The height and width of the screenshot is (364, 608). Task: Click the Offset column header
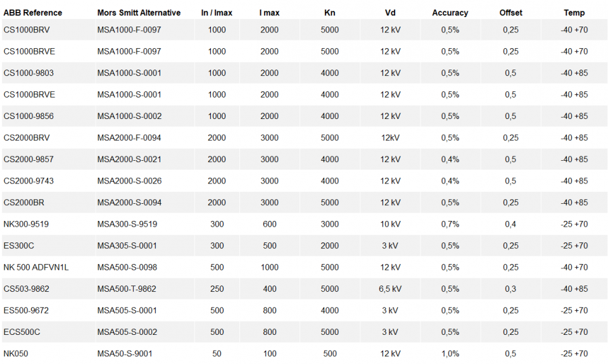[510, 13]
